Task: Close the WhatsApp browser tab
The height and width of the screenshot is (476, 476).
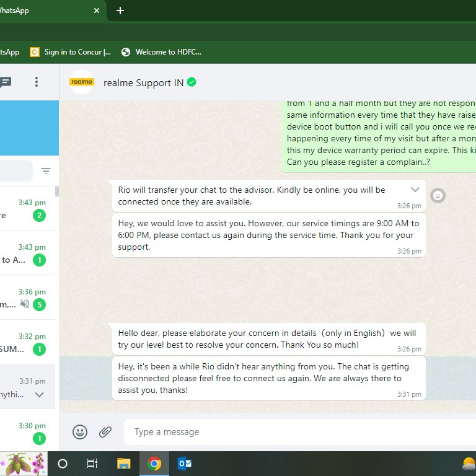Action: click(97, 11)
